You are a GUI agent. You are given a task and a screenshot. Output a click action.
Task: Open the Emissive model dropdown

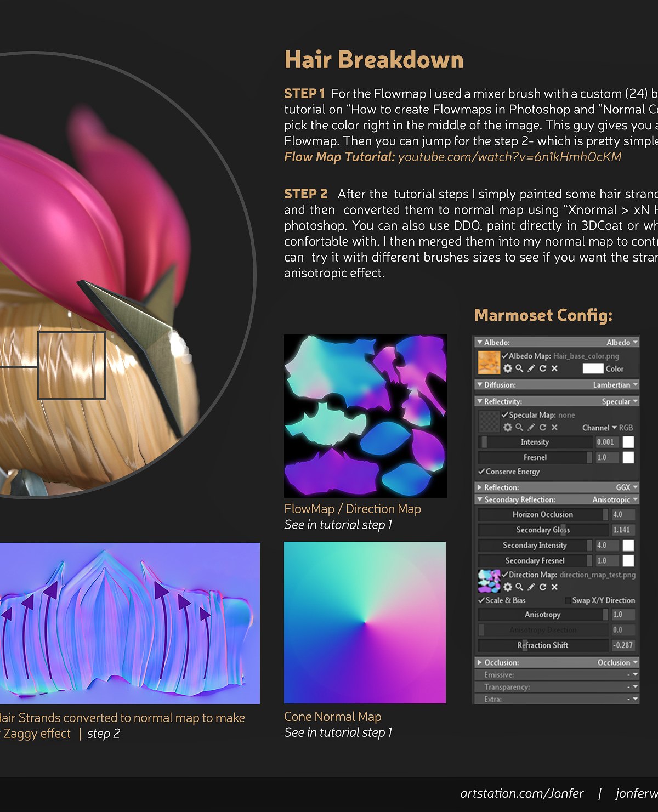point(632,674)
